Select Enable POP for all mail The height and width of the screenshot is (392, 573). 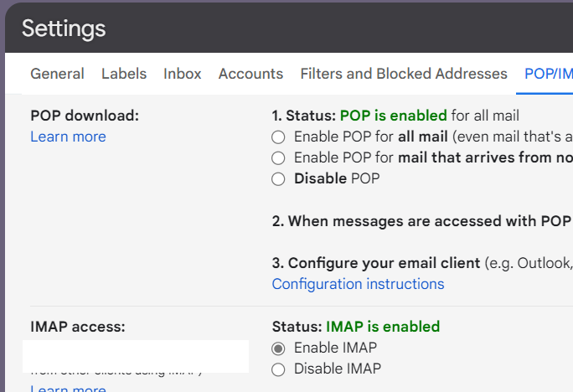coord(278,137)
